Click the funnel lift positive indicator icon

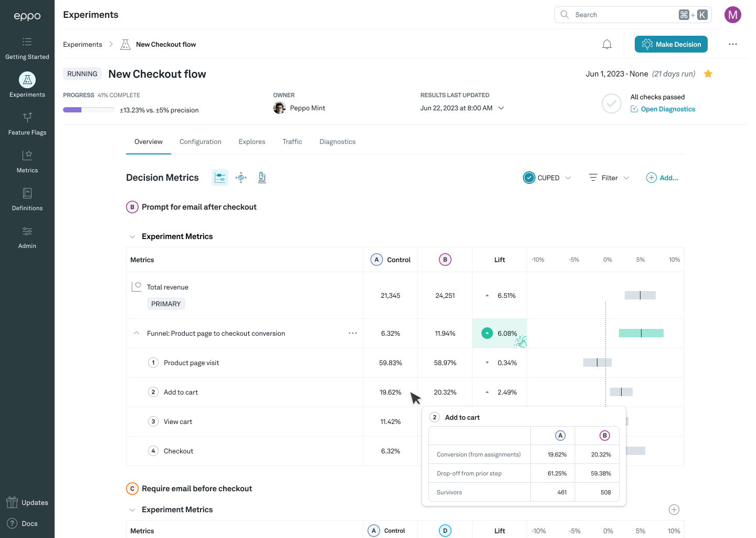pos(487,333)
